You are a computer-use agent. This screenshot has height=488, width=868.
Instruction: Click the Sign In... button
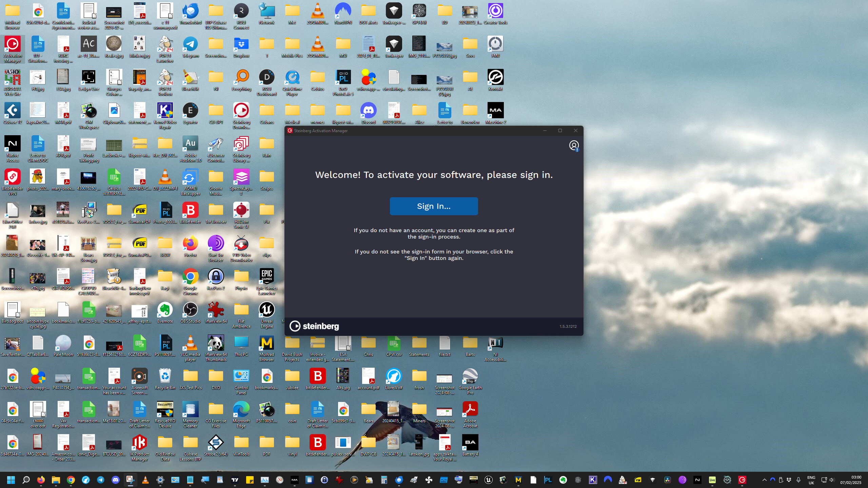434,206
